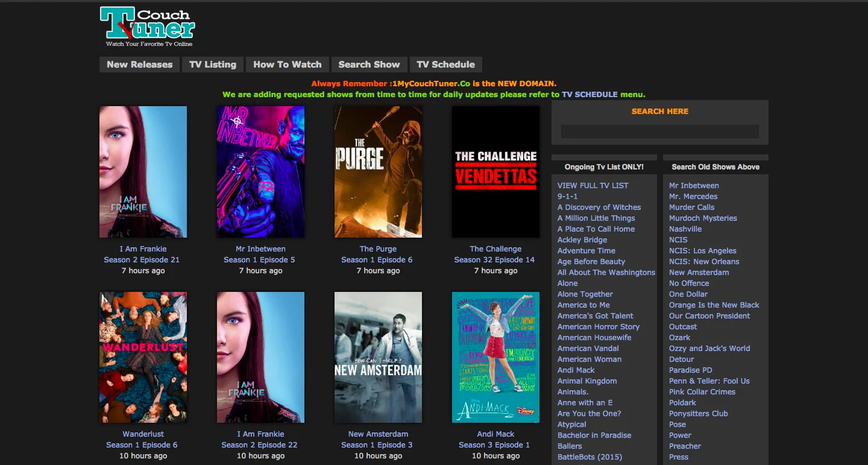Screen dimensions: 868x465
Task: Click into the Search Here input field
Action: pyautogui.click(x=659, y=131)
